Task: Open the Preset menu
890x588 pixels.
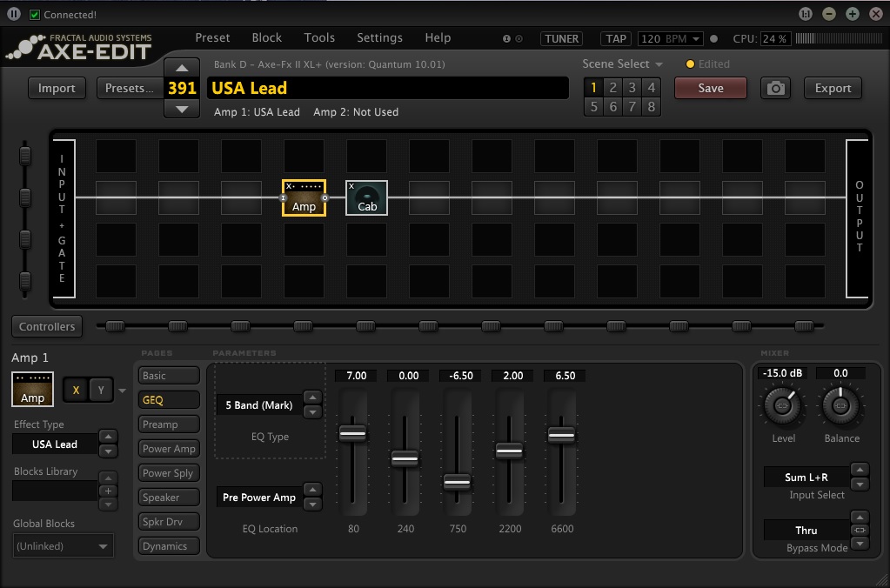Action: click(x=213, y=38)
